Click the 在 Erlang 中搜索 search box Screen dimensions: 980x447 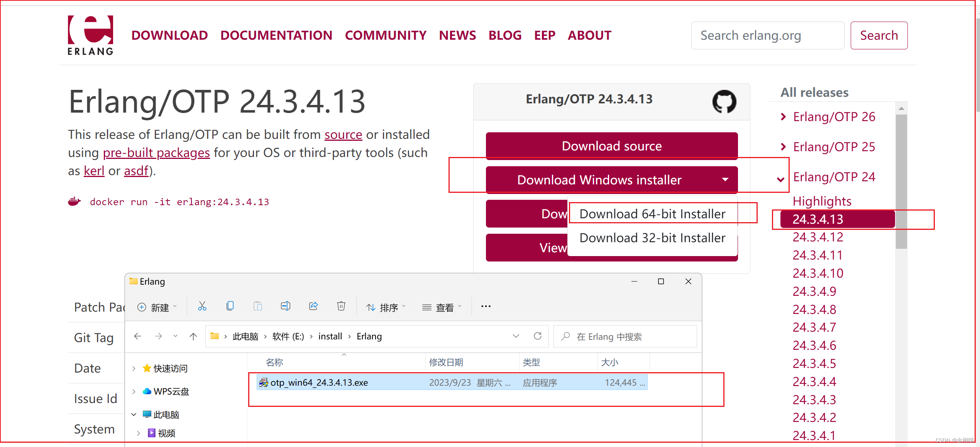click(625, 336)
